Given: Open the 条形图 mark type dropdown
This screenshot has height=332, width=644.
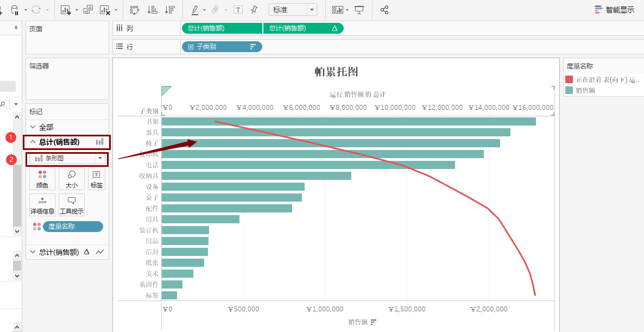Looking at the screenshot, I should (67, 159).
